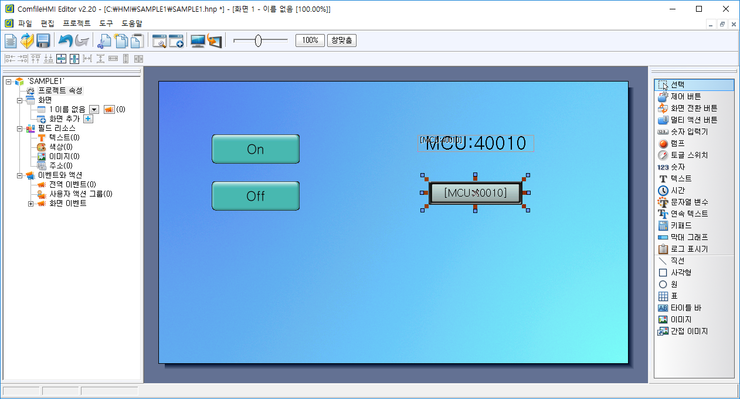740x399 pixels.
Task: Select the 연속 텍스트 tool
Action: 694,213
